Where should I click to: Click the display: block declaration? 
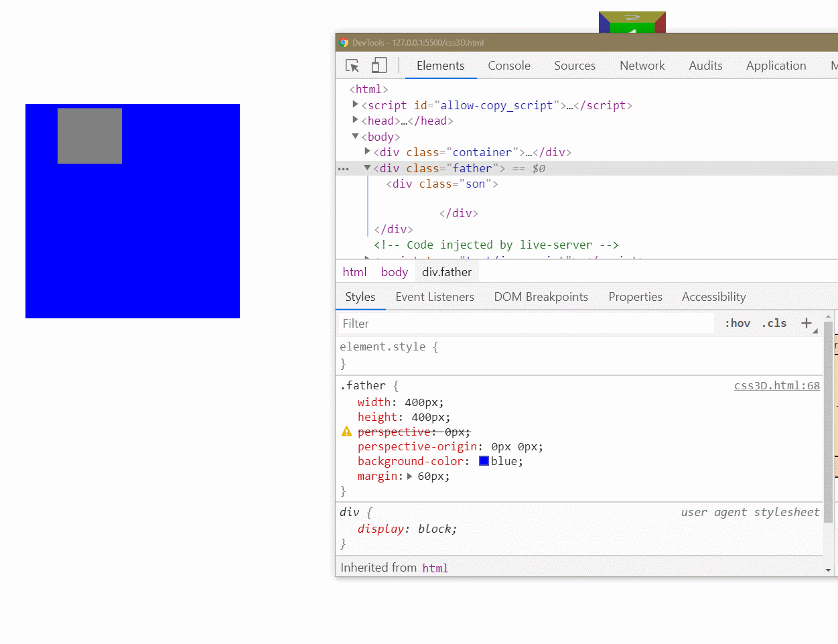(x=407, y=529)
